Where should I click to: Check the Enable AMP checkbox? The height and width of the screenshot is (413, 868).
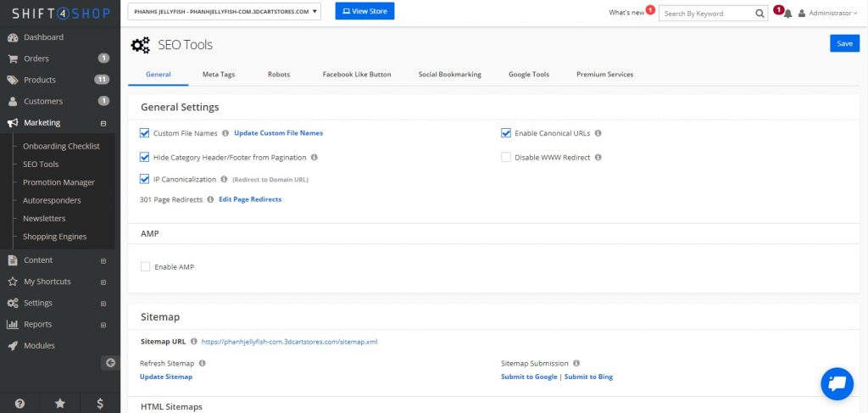145,266
